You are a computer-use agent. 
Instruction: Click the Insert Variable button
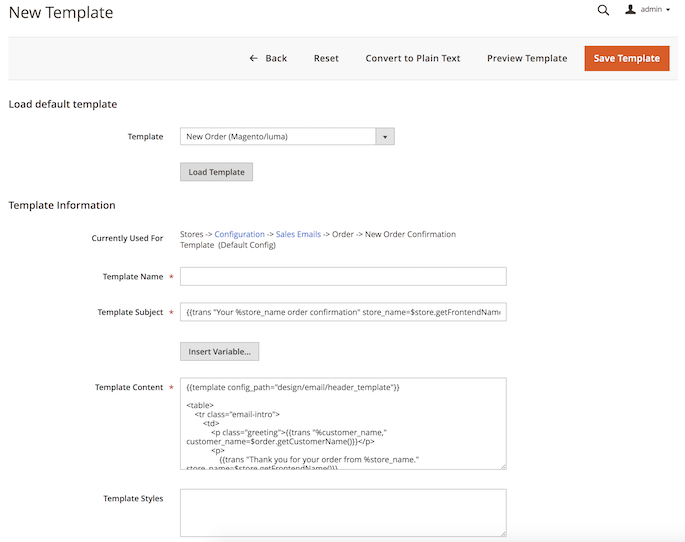point(220,351)
